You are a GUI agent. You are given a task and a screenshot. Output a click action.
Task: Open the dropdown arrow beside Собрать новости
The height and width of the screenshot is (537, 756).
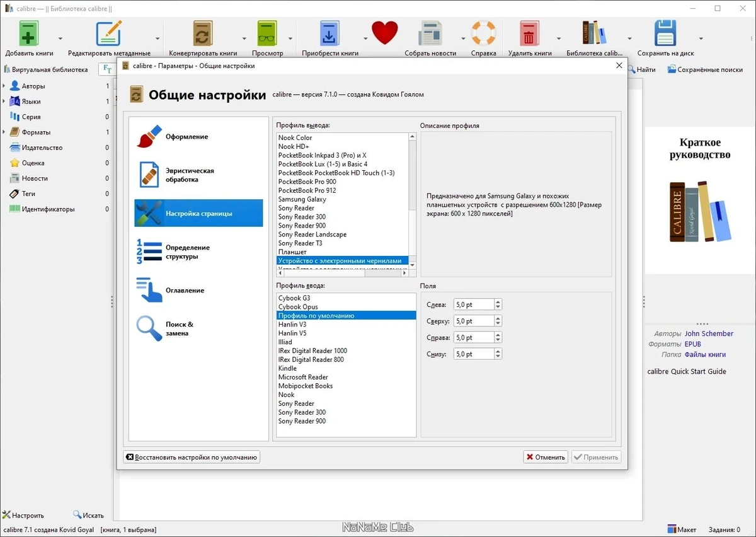point(463,38)
